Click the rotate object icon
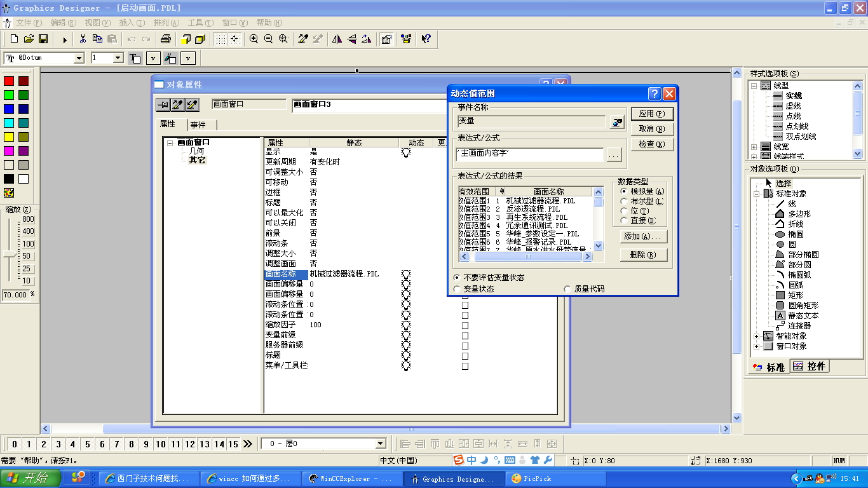 click(366, 39)
